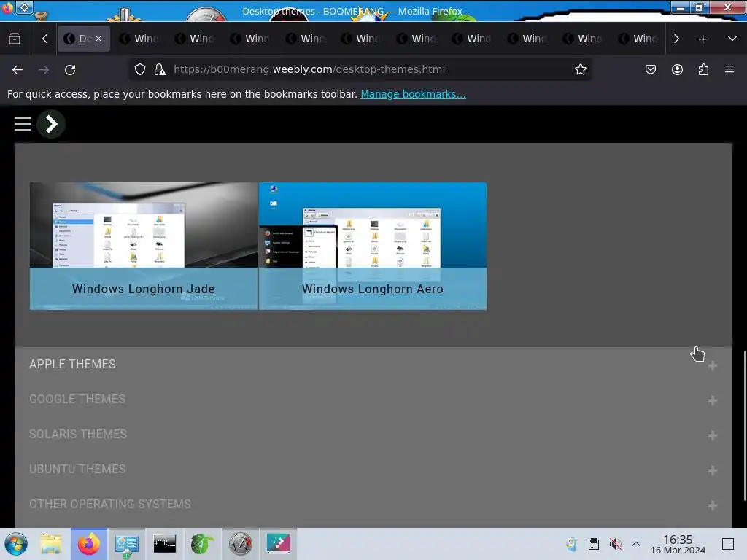Open the Firefox account icon
Image resolution: width=747 pixels, height=560 pixels.
[x=677, y=69]
